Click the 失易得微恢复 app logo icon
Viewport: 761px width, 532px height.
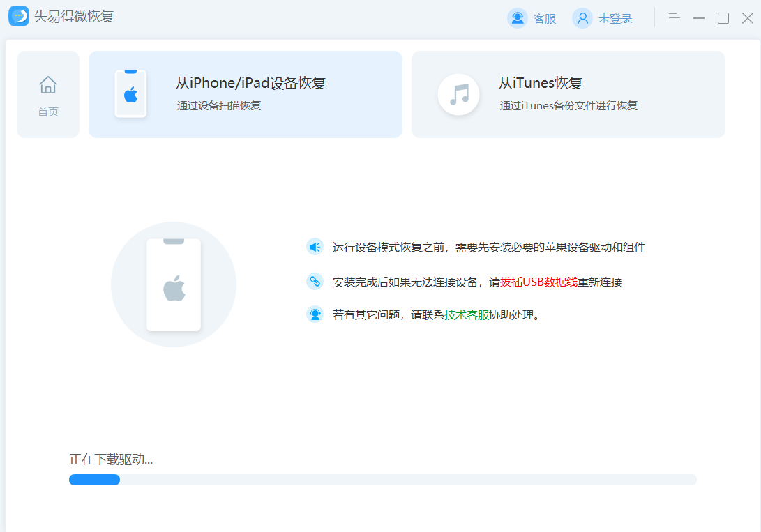tap(19, 16)
